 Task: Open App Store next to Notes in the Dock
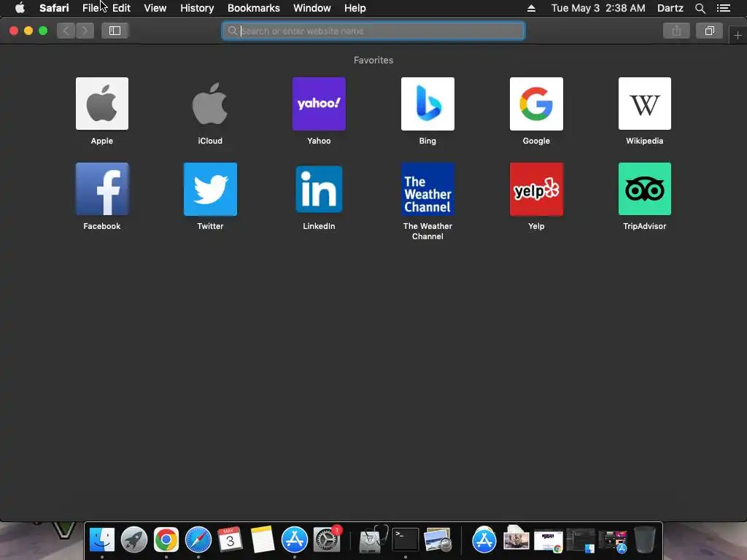click(x=295, y=540)
